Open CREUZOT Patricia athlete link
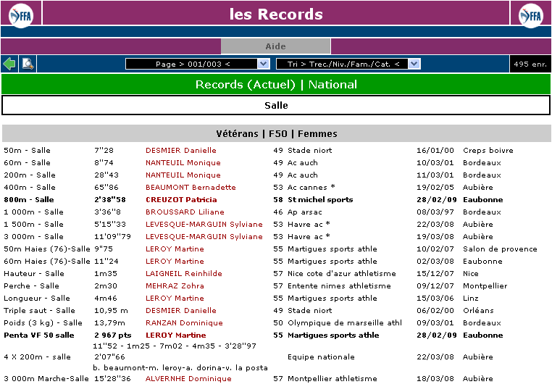This screenshot has height=392, width=552. point(181,200)
